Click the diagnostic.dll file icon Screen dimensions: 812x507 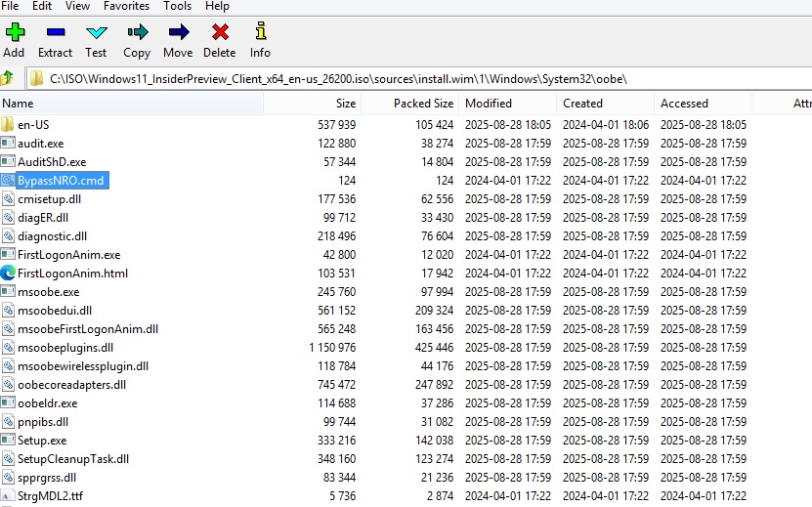8,236
